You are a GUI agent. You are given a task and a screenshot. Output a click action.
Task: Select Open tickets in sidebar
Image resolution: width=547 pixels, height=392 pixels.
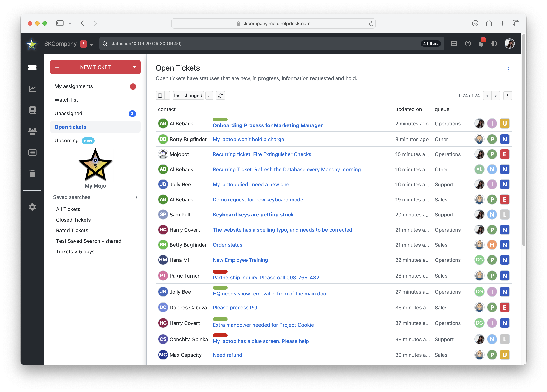click(95, 127)
